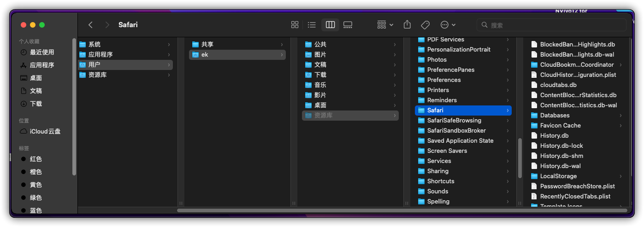Viewport: 644px width, 227px height.
Task: Open iCloud云盘 in the sidebar
Action: (45, 131)
